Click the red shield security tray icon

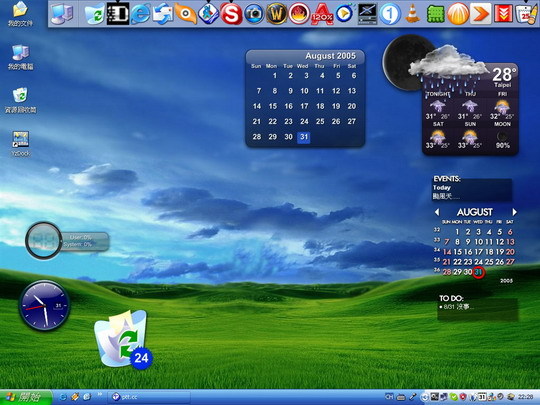pyautogui.click(x=463, y=397)
